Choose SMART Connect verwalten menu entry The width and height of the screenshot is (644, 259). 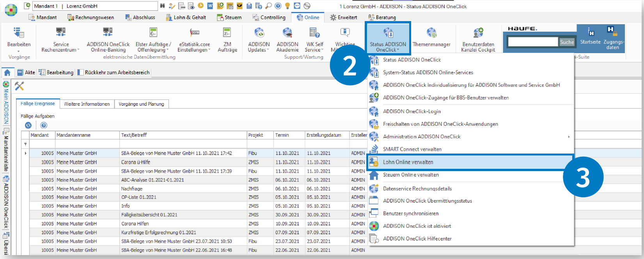point(470,149)
